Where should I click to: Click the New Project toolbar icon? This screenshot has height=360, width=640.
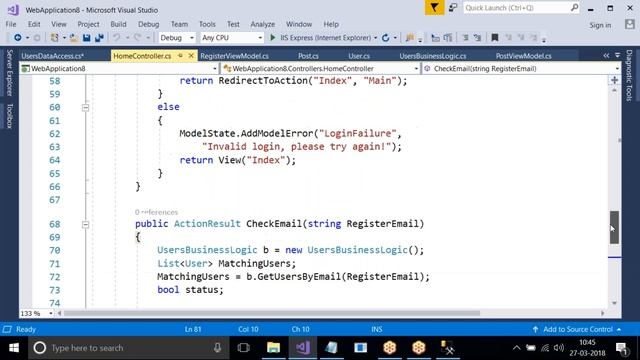click(54, 38)
